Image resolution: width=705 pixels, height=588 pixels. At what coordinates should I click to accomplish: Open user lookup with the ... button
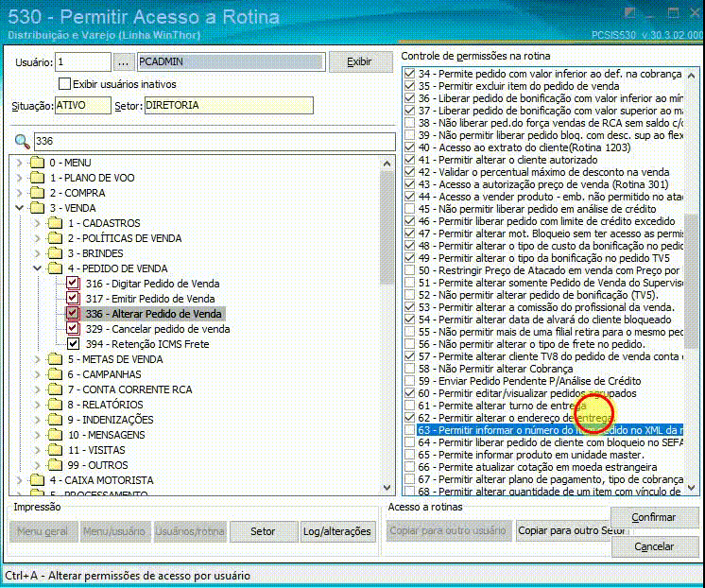[123, 62]
